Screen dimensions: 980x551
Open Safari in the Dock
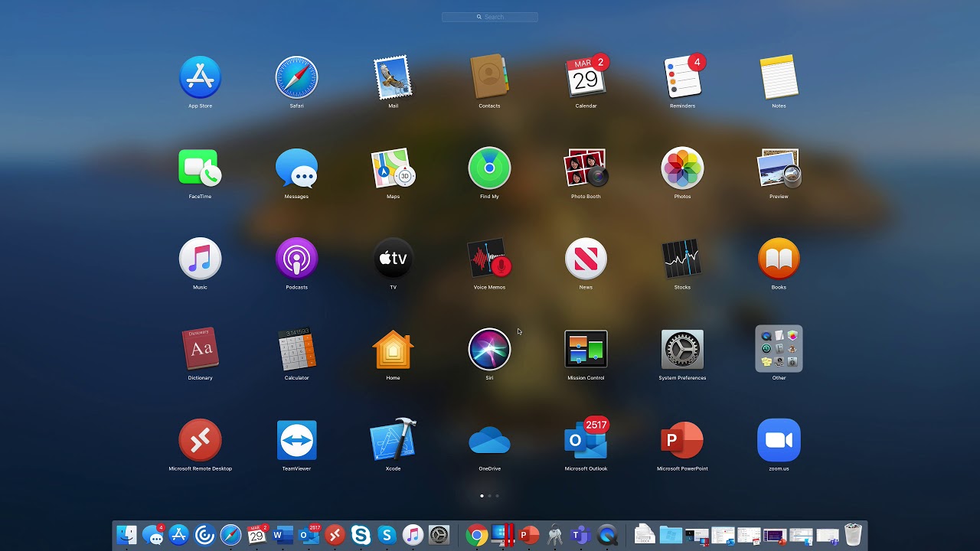click(230, 534)
